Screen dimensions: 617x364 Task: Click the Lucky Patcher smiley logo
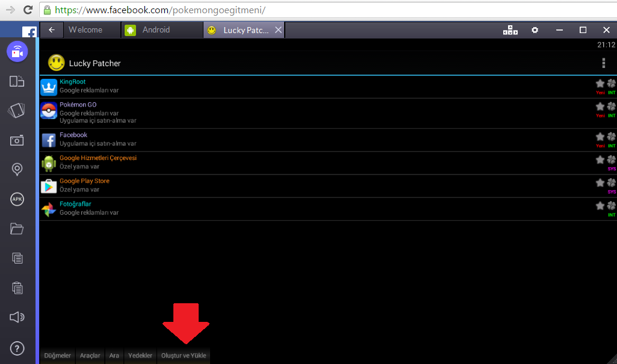[56, 63]
